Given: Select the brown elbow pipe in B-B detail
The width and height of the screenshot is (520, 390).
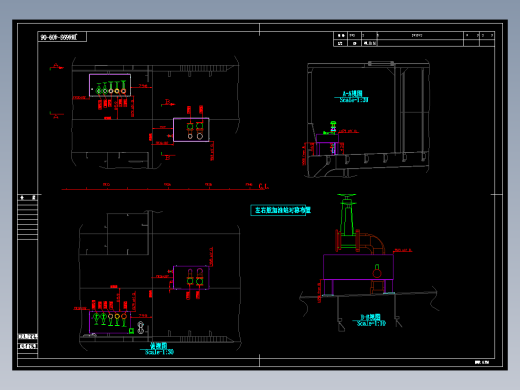Looking at the screenshot, I should tap(373, 243).
